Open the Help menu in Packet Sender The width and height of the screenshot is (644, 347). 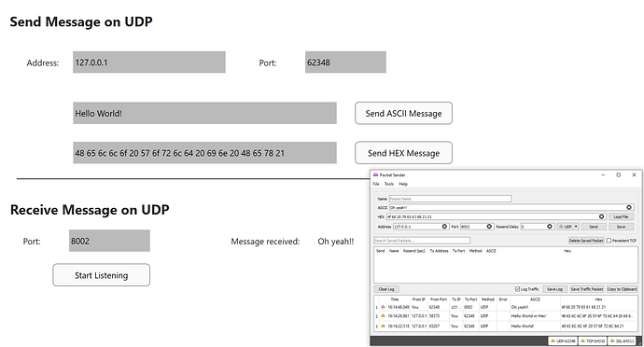(403, 184)
